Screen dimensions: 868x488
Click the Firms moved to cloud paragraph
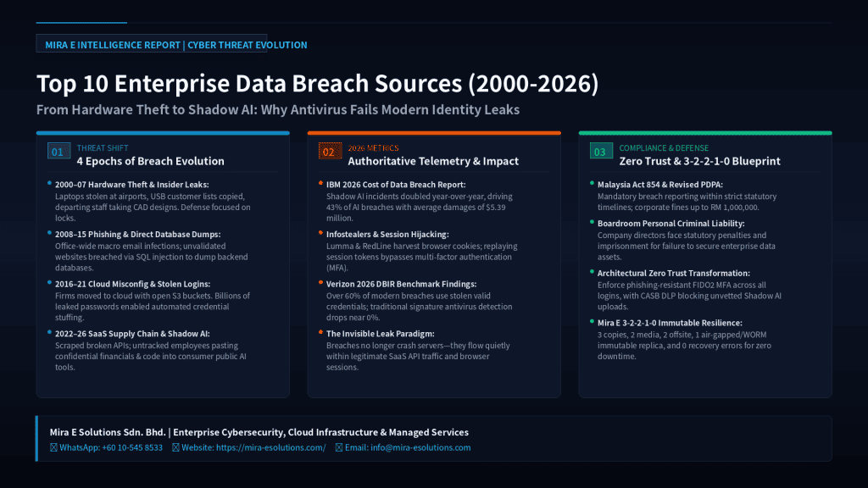coord(153,307)
